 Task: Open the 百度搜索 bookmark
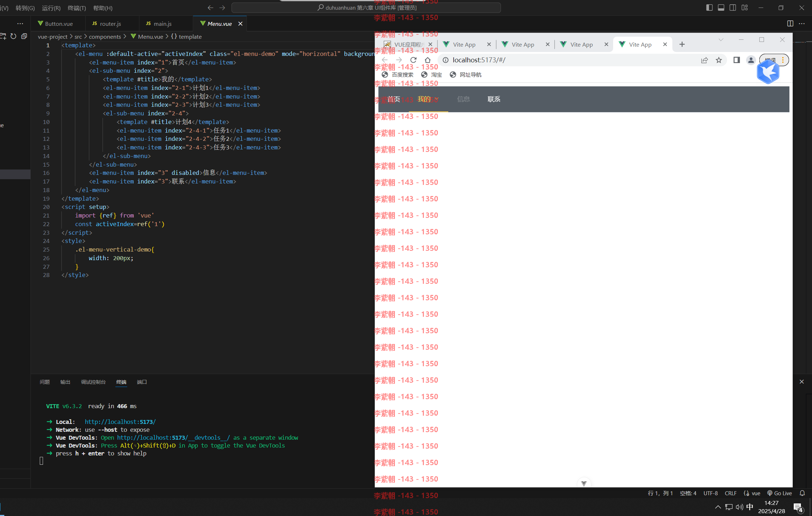398,75
